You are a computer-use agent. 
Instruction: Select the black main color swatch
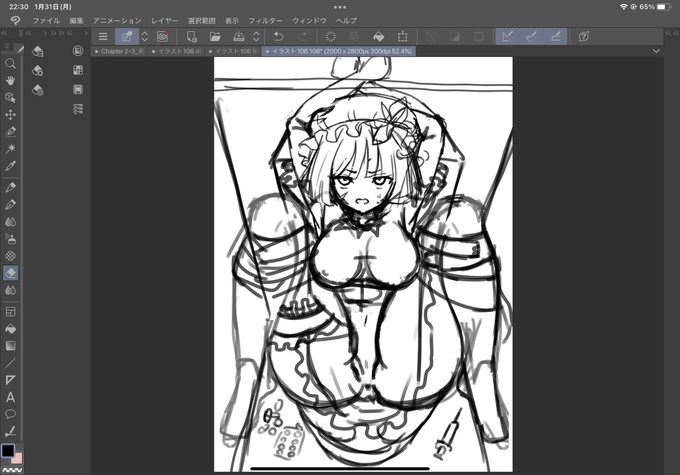[x=8, y=450]
